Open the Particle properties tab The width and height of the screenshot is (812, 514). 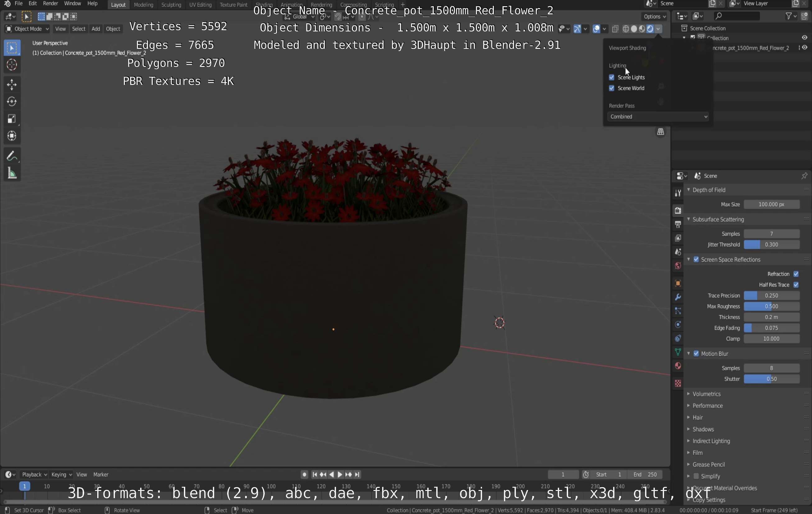coord(678,311)
